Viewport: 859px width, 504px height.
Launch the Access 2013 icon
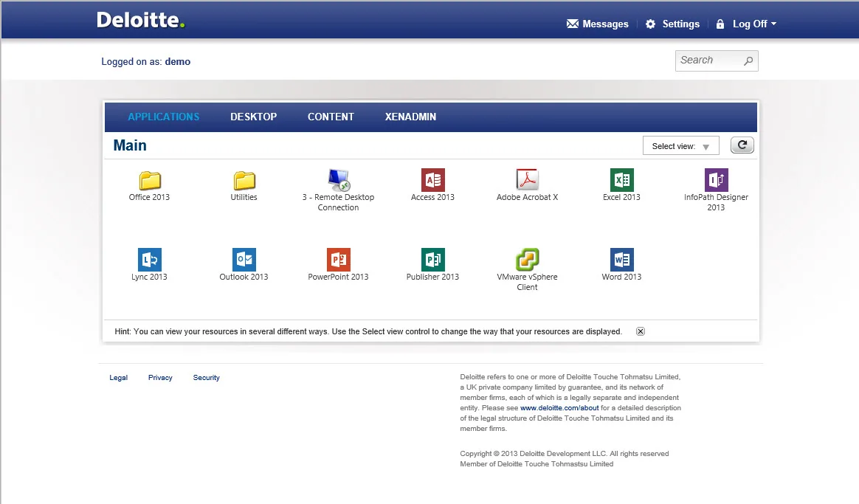tap(432, 180)
